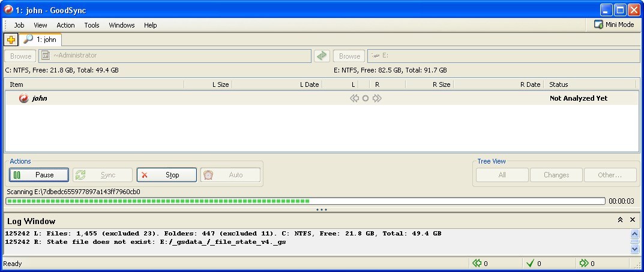
Task: Collapse the Log Window with double chevron
Action: point(620,220)
